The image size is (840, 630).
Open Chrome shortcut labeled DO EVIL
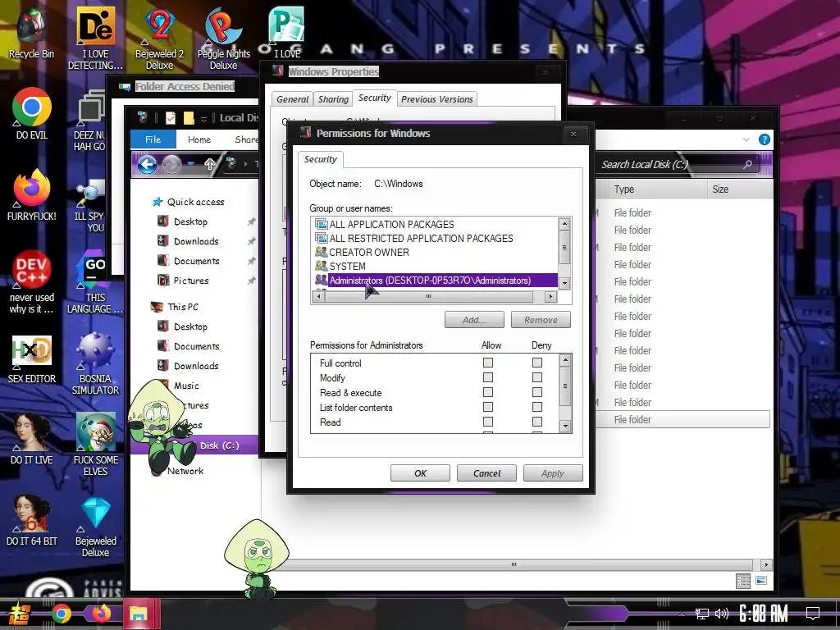pyautogui.click(x=32, y=113)
